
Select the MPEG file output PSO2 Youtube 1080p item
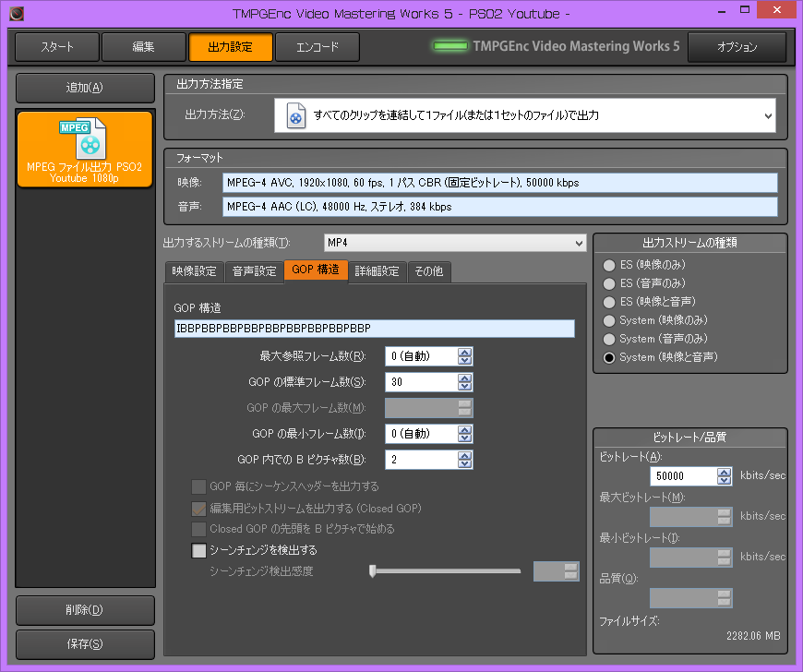pyautogui.click(x=85, y=149)
